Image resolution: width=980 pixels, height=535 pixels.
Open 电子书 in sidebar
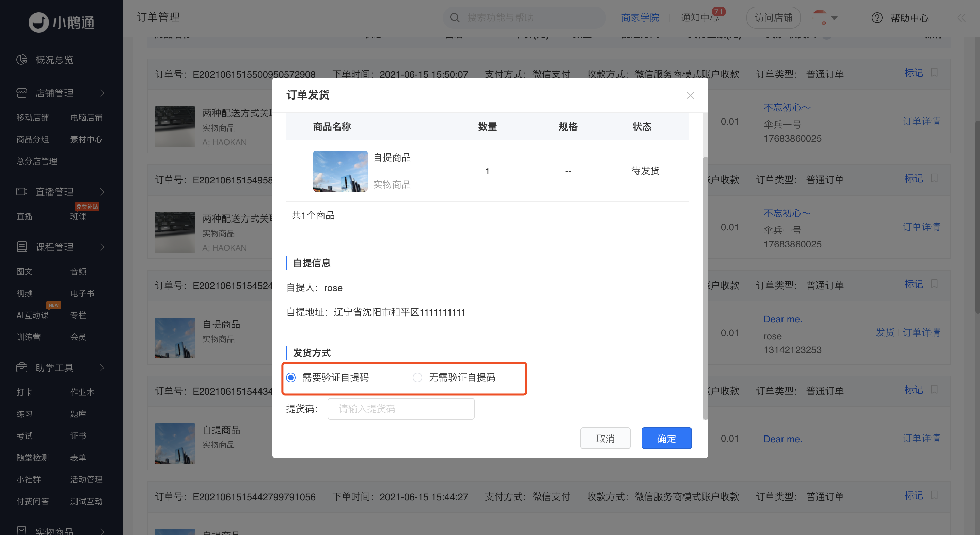click(x=82, y=293)
